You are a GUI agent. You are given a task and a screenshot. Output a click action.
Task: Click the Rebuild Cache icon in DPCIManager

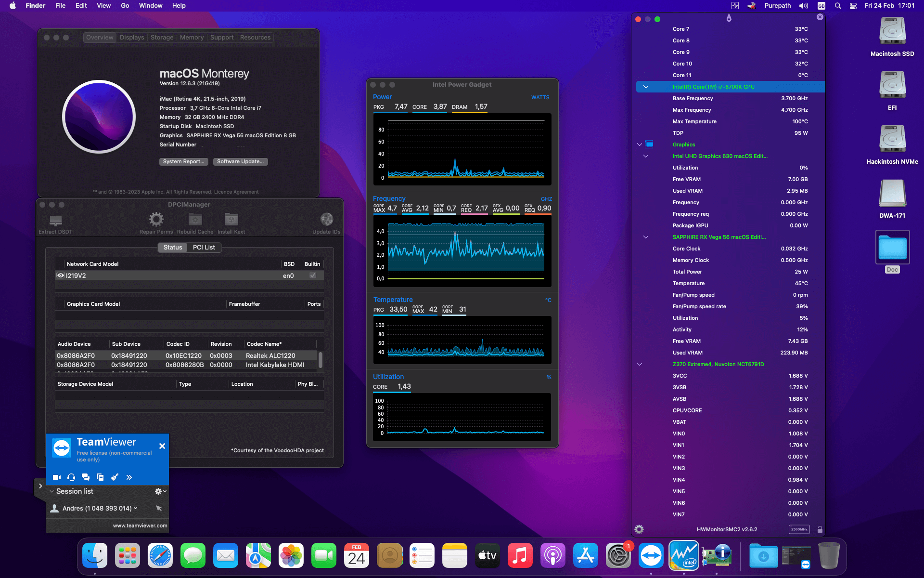(x=195, y=220)
